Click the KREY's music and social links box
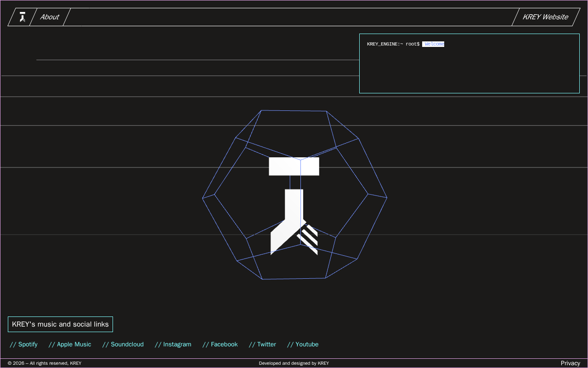 coord(60,324)
